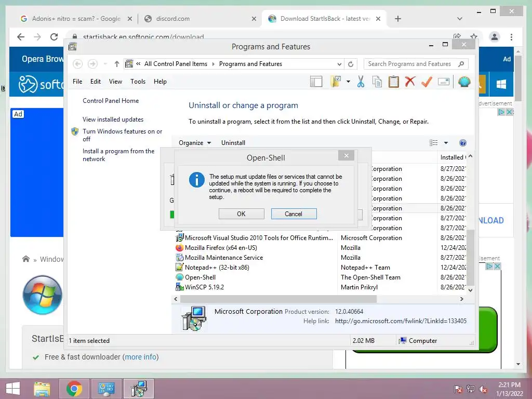This screenshot has height=399, width=532.
Task: Click Install a program from the network
Action: click(x=118, y=155)
